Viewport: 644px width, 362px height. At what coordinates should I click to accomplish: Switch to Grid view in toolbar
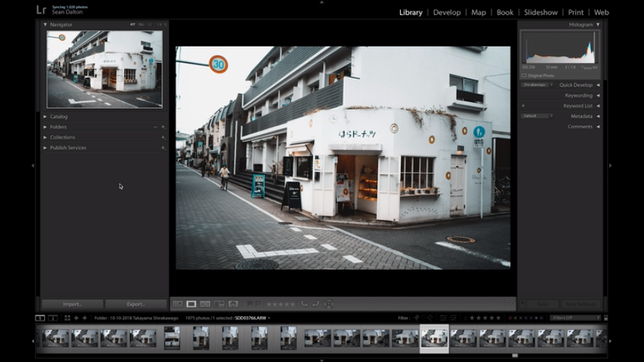coord(178,304)
